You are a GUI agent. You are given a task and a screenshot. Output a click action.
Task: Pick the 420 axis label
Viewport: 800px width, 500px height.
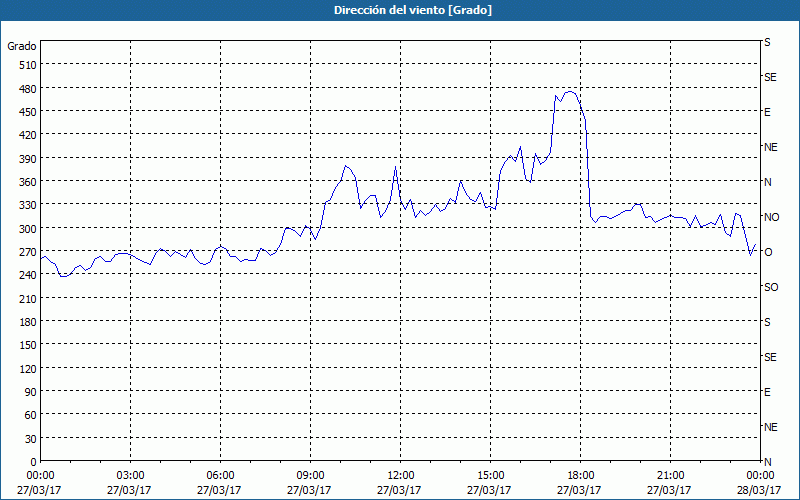pos(29,135)
